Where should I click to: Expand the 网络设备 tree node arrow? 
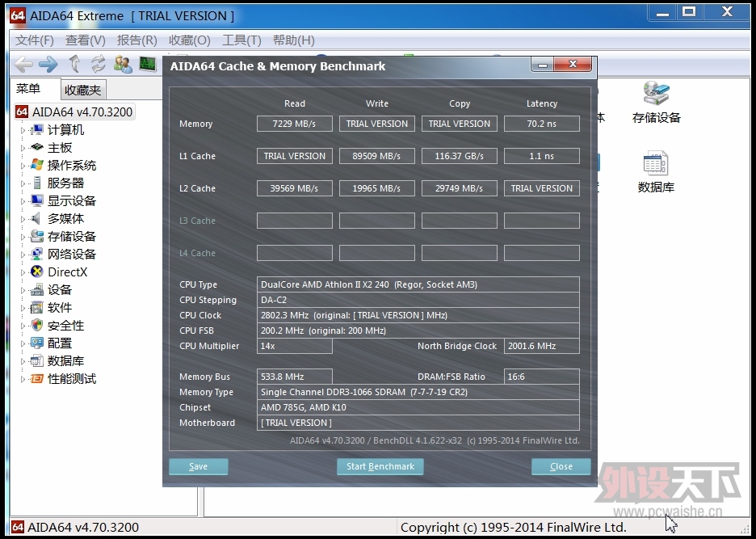click(x=23, y=255)
